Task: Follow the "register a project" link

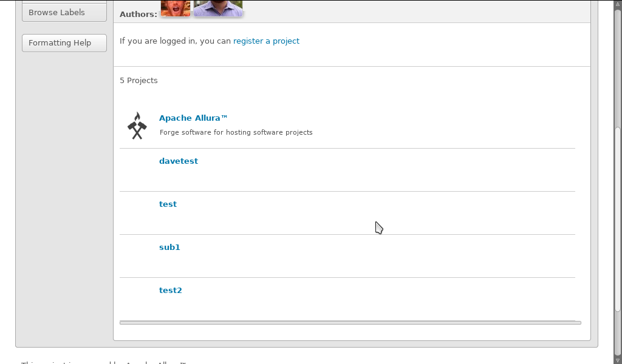Action: (266, 41)
